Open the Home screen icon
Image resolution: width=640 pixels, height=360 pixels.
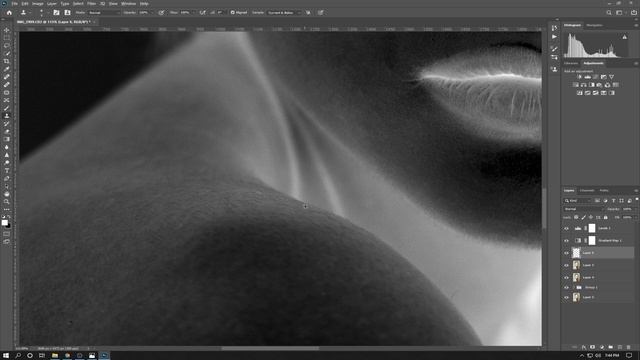coord(9,13)
